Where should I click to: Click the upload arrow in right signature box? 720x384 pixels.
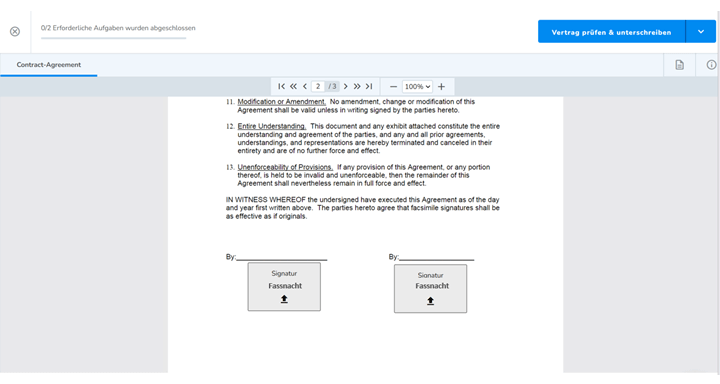coord(430,301)
